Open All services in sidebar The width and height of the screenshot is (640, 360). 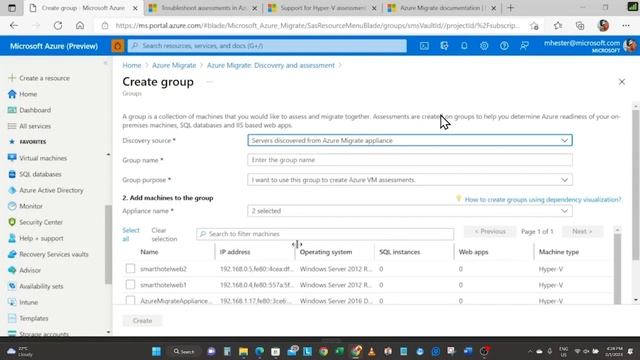click(35, 126)
